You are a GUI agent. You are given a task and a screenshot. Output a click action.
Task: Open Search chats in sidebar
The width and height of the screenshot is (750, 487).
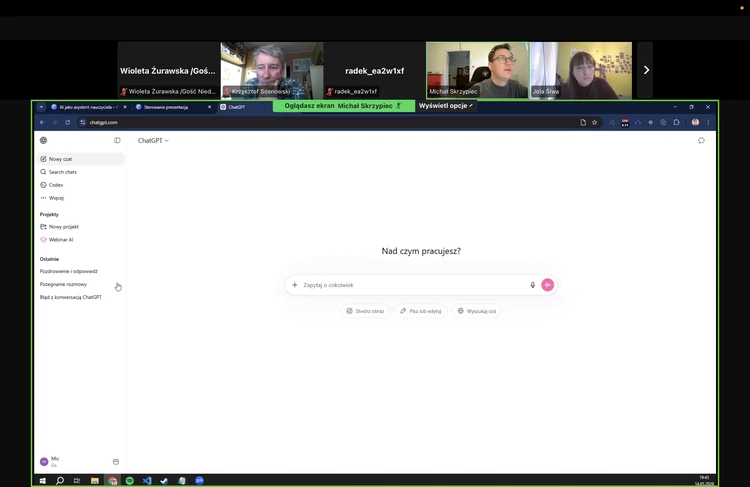pyautogui.click(x=80, y=172)
